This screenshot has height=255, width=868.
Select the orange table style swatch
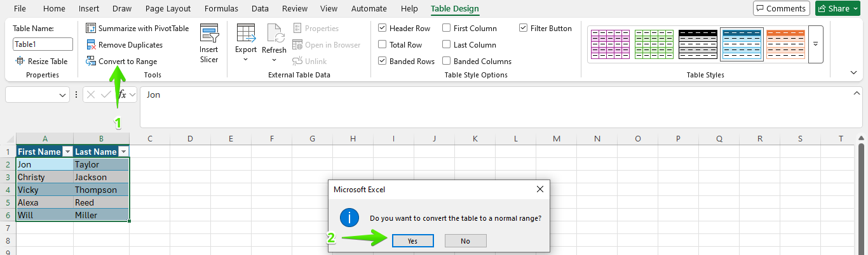point(785,44)
